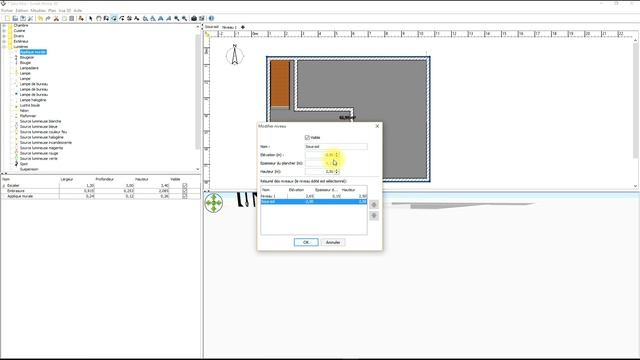Select the Pan hand tool
This screenshot has width=640, height=360.
coord(99,18)
